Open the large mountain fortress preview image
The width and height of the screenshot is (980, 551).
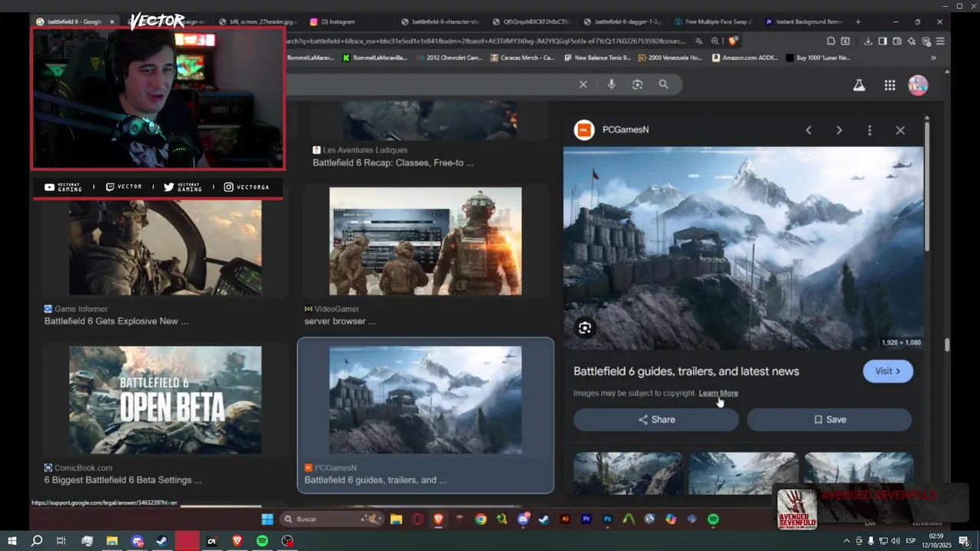[743, 249]
